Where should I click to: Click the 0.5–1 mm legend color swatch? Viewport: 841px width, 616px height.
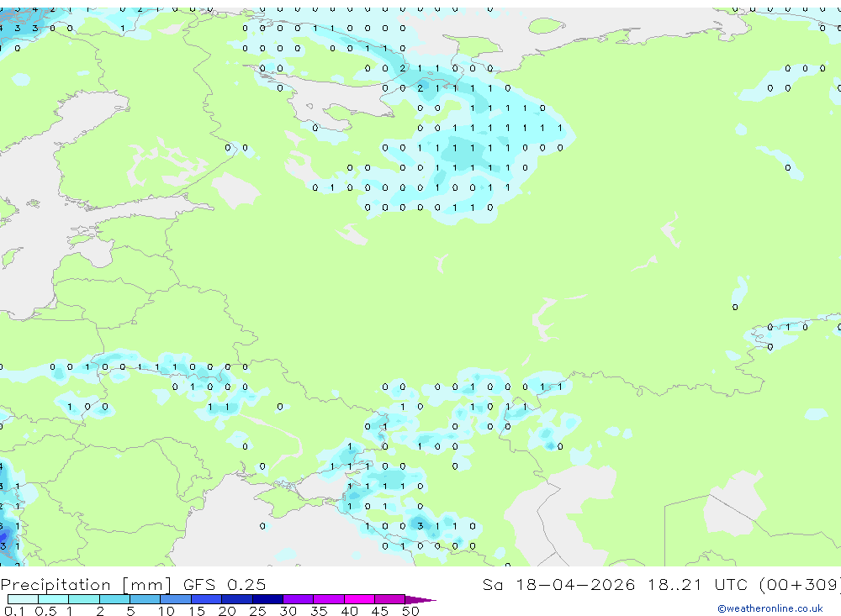point(54,599)
